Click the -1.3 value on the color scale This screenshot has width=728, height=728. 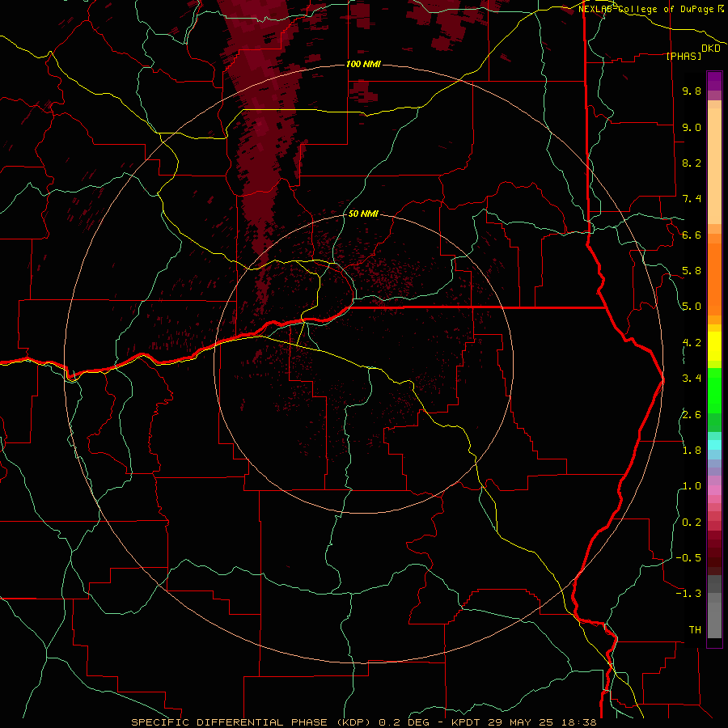[x=688, y=594]
